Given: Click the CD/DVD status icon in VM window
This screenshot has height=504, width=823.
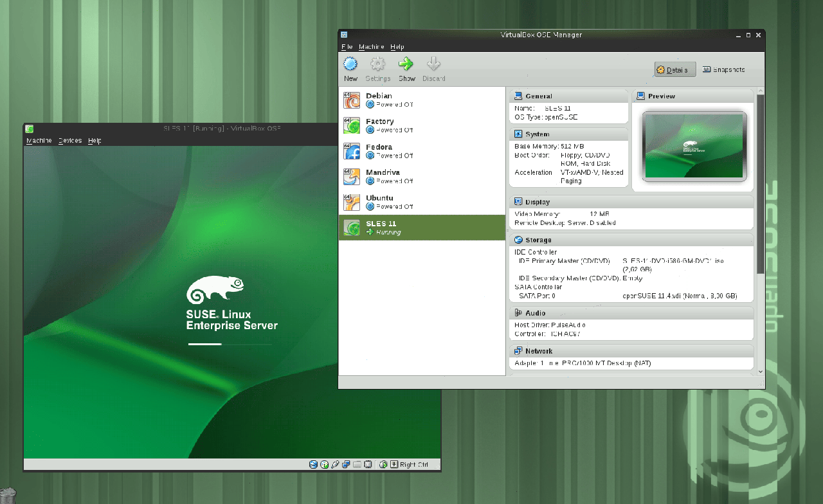Looking at the screenshot, I should (325, 464).
